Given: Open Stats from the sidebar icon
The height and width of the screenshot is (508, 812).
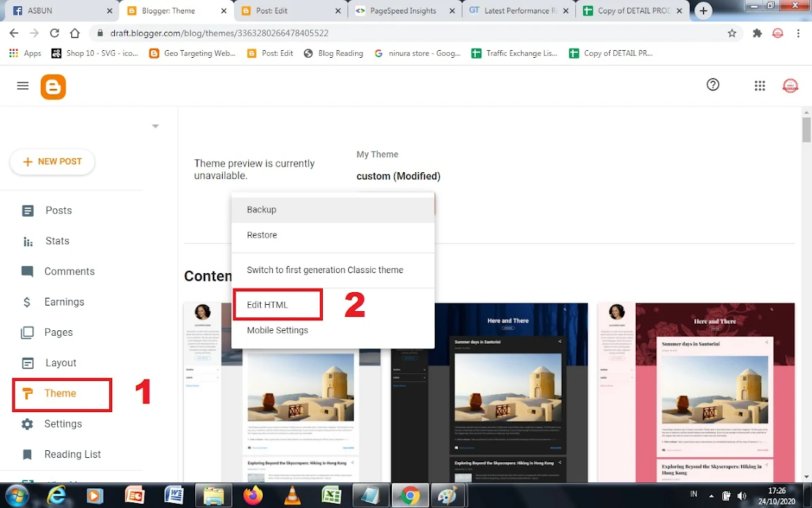Looking at the screenshot, I should click(x=27, y=241).
